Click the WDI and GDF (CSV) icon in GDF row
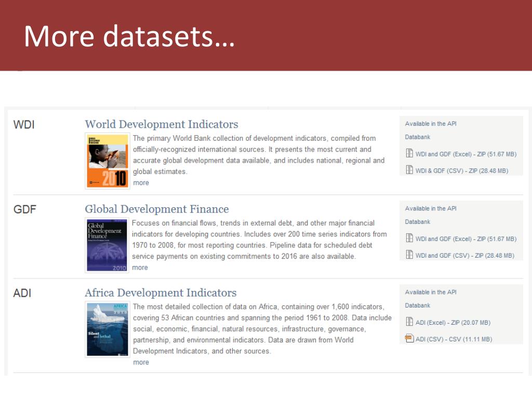Image resolution: width=532 pixels, height=399 pixels. (409, 255)
